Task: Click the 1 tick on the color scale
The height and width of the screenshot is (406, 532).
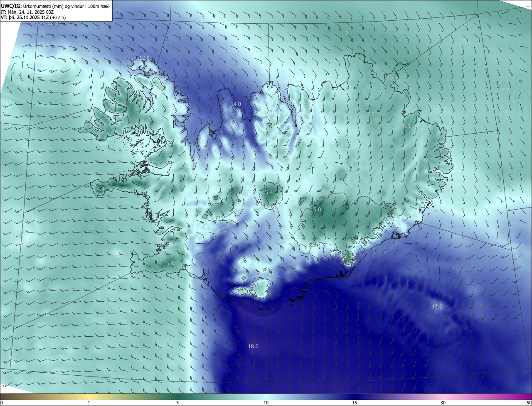Action: [89, 403]
